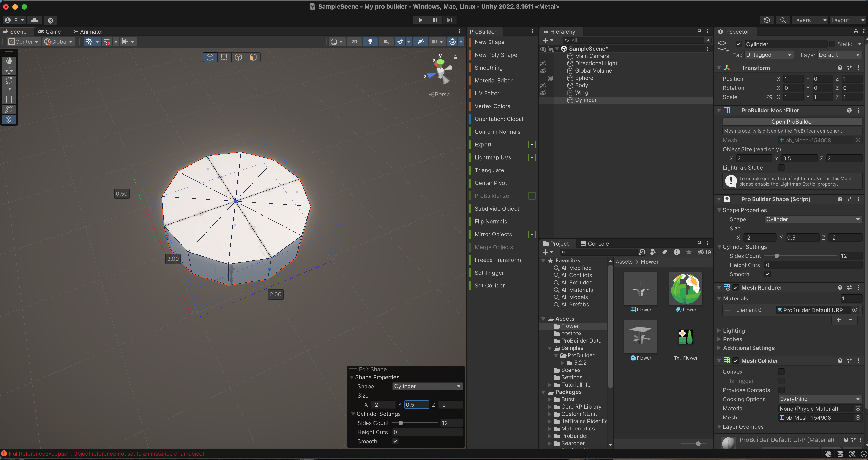Open the Shape dropdown in Inspector
The height and width of the screenshot is (460, 868).
(x=812, y=219)
